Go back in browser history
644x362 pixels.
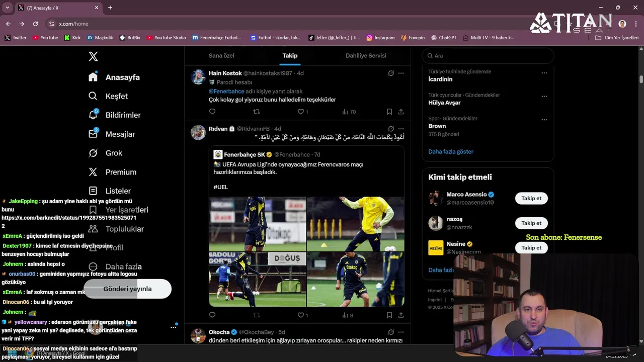[8, 24]
